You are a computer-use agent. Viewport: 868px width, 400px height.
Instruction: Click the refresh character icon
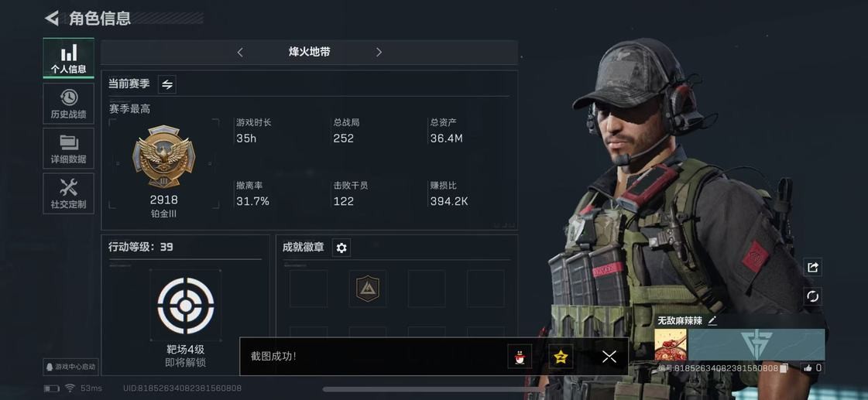click(813, 296)
